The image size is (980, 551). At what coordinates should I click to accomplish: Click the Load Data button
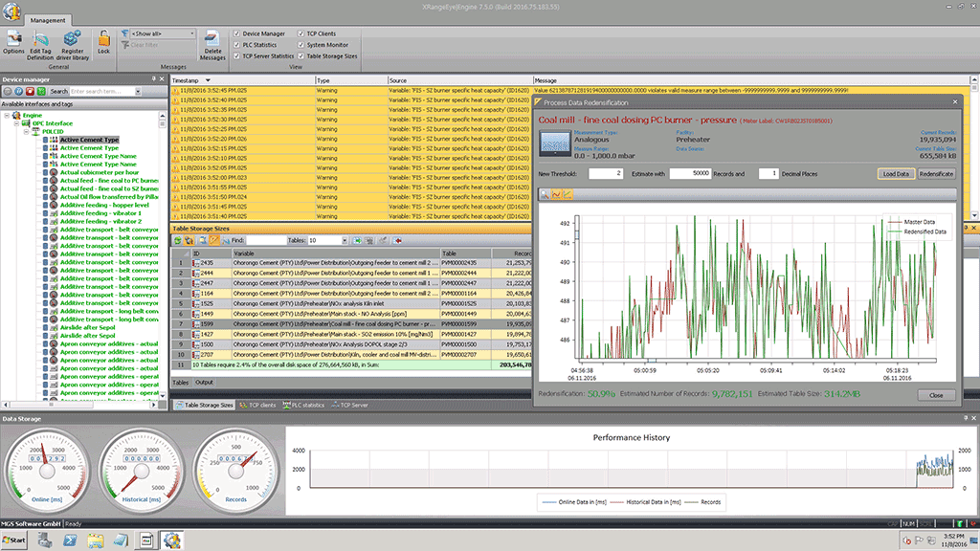coord(896,174)
